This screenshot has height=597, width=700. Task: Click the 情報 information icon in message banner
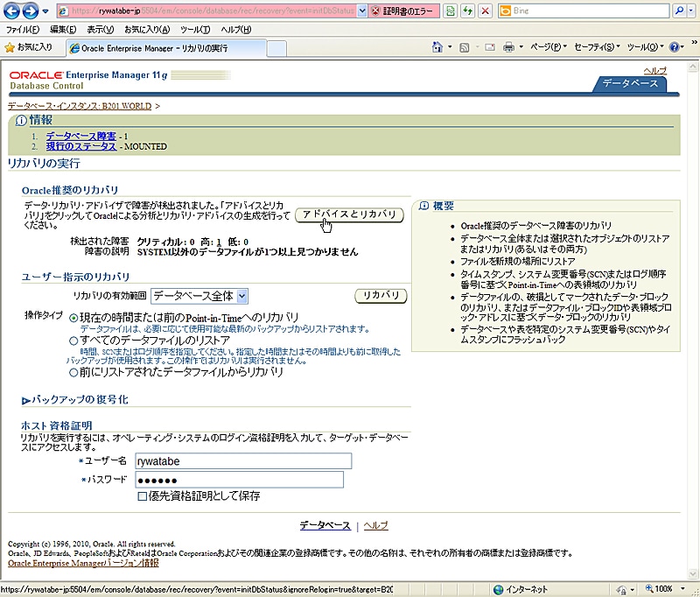click(x=20, y=121)
